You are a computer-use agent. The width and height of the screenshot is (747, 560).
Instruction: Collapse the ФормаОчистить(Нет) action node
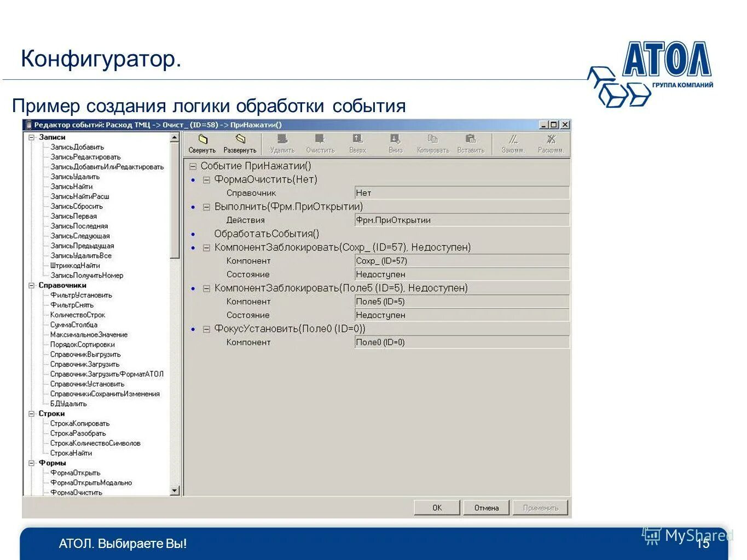pyautogui.click(x=207, y=180)
